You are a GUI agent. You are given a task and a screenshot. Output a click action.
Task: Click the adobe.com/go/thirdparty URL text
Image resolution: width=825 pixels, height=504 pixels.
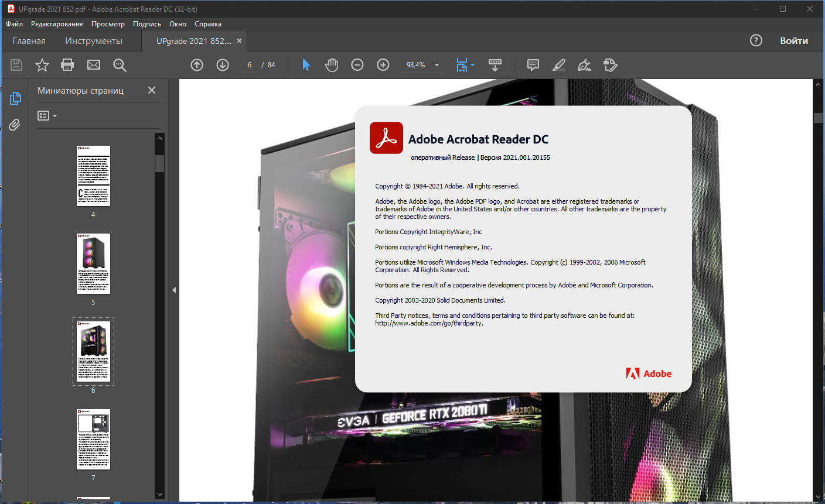click(x=429, y=323)
